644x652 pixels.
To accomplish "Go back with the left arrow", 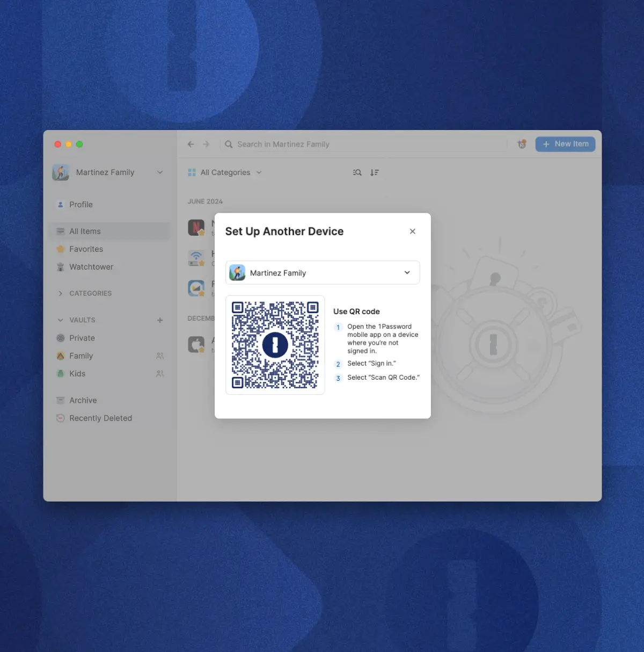I will pyautogui.click(x=191, y=144).
